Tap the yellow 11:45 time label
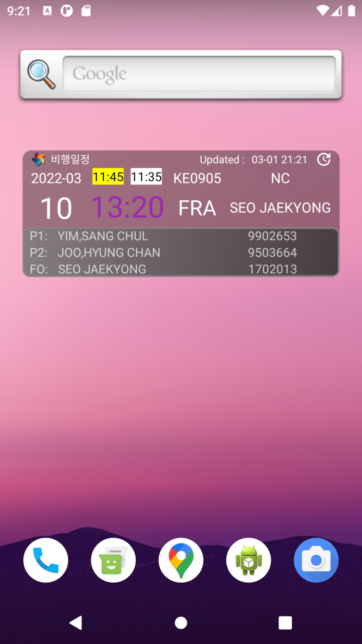Viewport: 362px width, 644px height. click(108, 177)
